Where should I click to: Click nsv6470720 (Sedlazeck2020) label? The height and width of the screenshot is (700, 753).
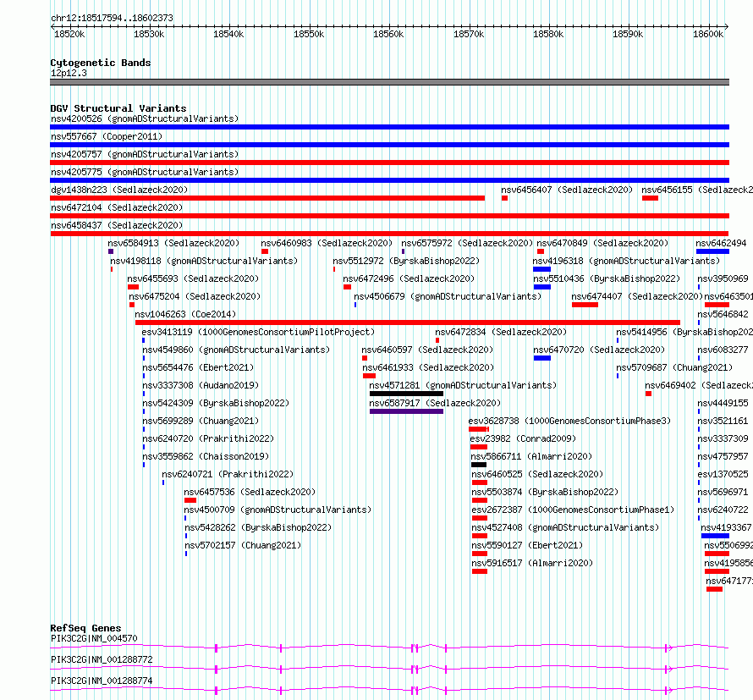coord(599,350)
